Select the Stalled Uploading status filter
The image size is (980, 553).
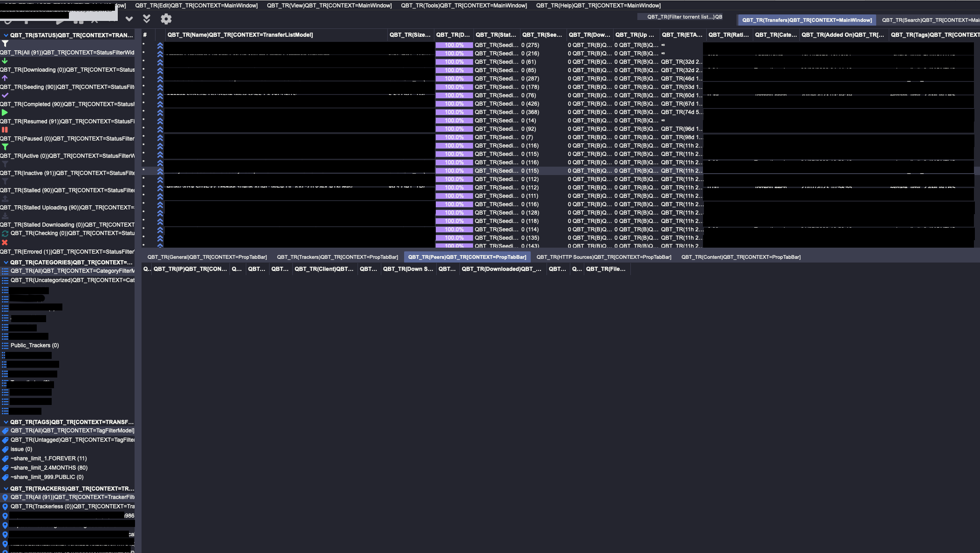point(5,199)
